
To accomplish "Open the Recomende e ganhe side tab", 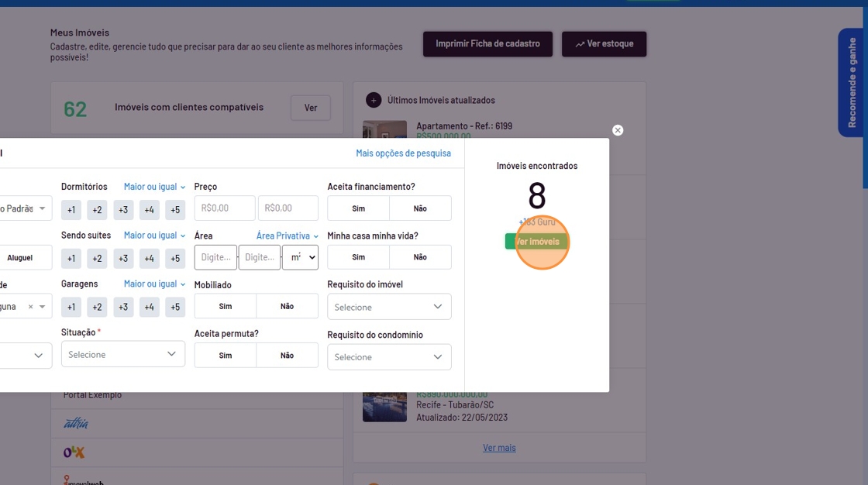I will (x=851, y=83).
